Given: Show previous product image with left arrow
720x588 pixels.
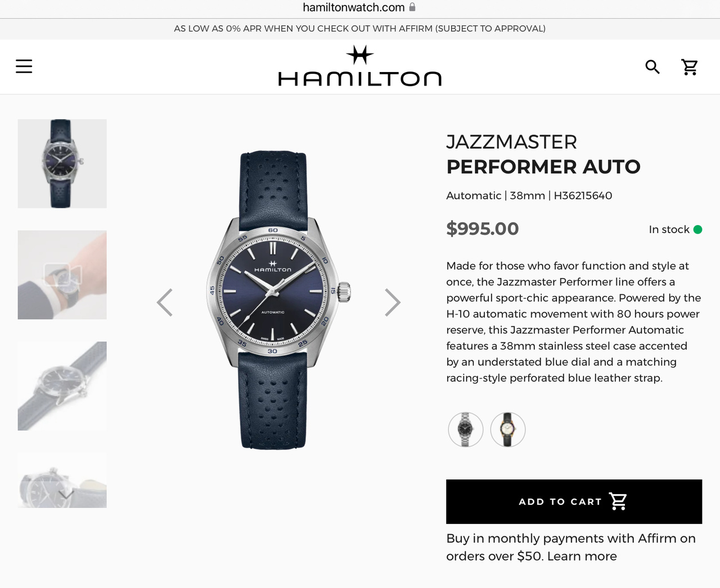Looking at the screenshot, I should 164,302.
